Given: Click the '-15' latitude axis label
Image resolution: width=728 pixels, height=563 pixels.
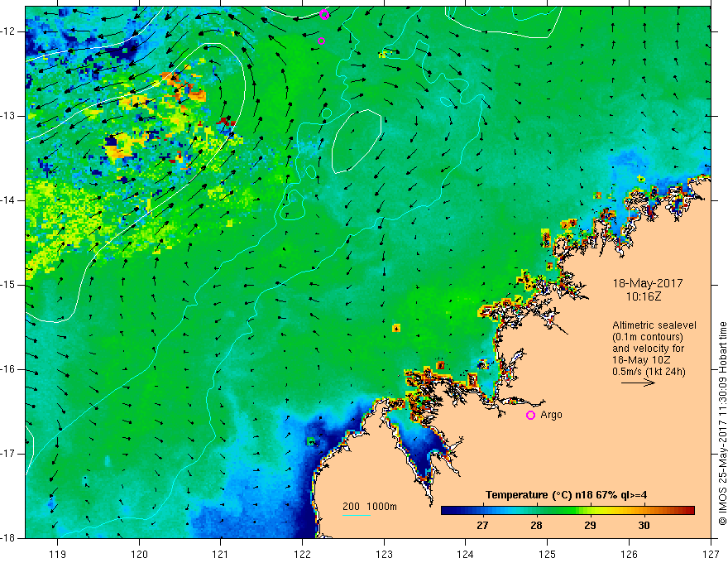Looking at the screenshot, I should pos(10,285).
